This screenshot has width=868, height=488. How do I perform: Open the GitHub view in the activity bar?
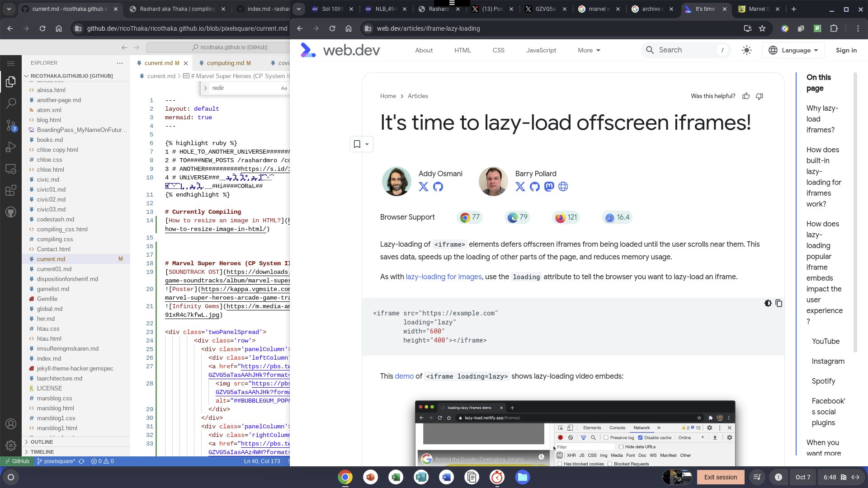pyautogui.click(x=11, y=212)
